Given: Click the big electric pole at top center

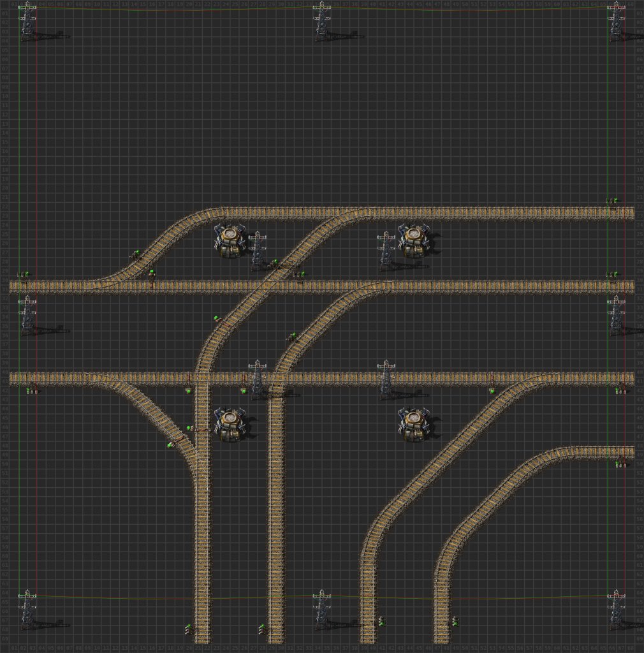Looking at the screenshot, I should pos(321,22).
